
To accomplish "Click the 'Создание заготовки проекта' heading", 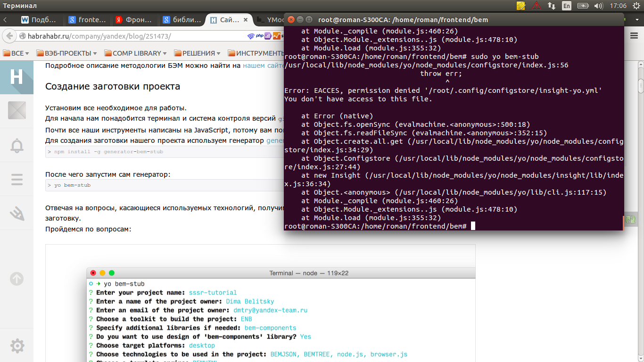I will click(x=113, y=86).
